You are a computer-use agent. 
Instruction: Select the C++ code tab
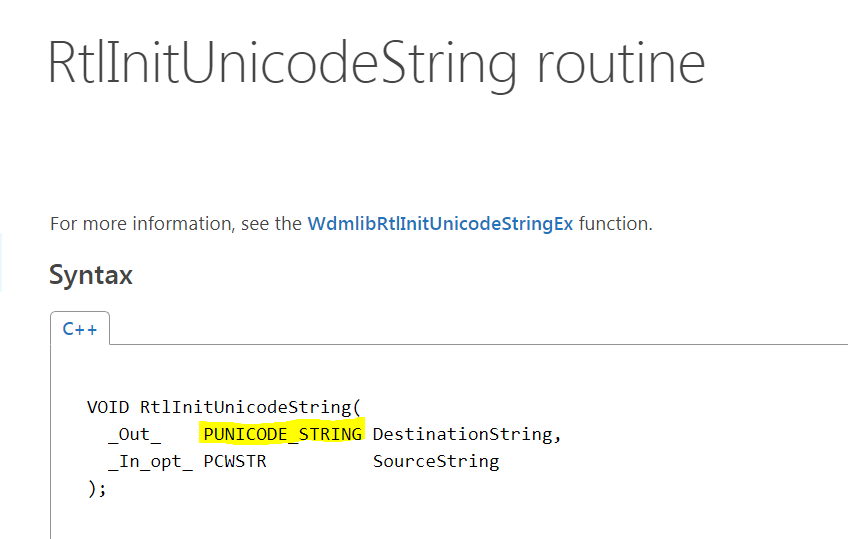[80, 329]
